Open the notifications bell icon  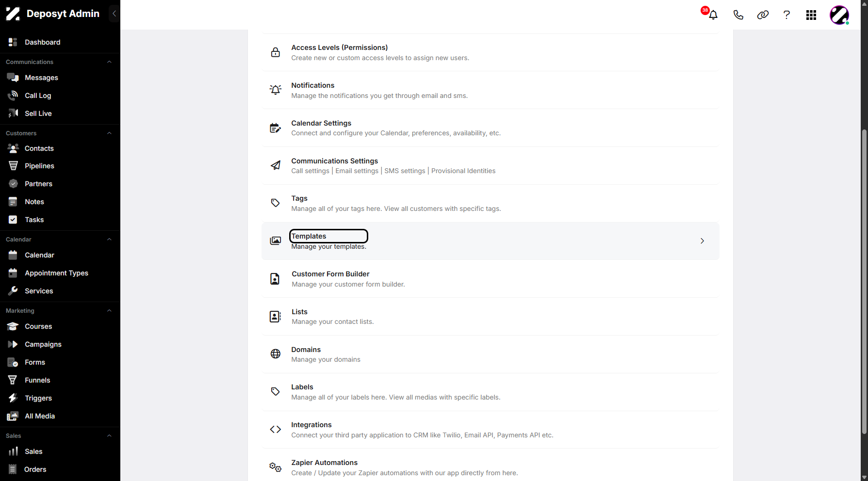tap(713, 15)
